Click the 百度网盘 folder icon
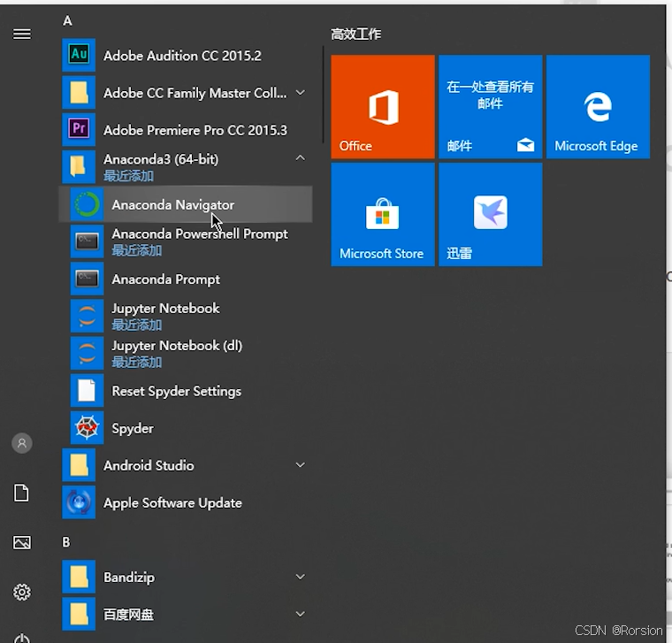Screen dimensions: 672x643 [79, 614]
